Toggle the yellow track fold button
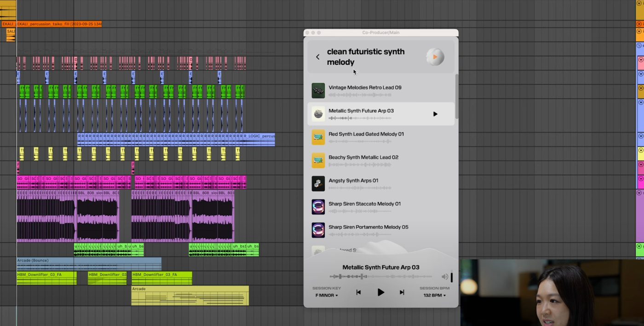This screenshot has width=644, height=326. coord(640,151)
